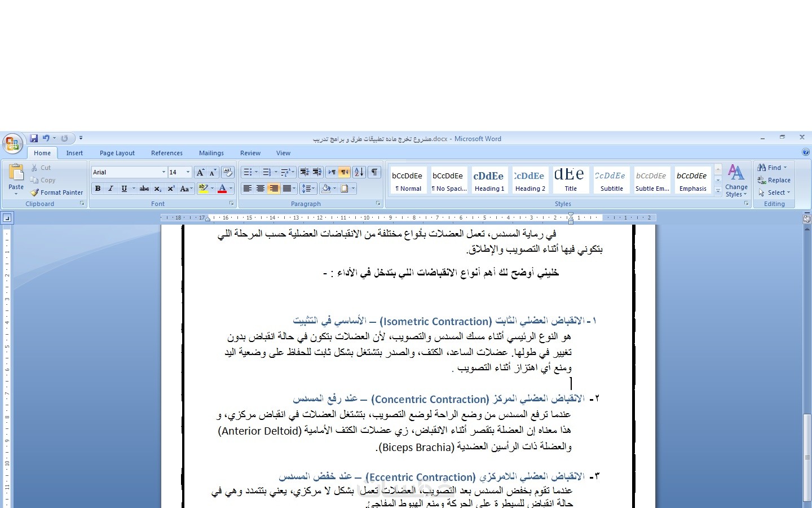Viewport: 812px width, 508px height.
Task: Clear formatting from the selection
Action: pyautogui.click(x=228, y=172)
